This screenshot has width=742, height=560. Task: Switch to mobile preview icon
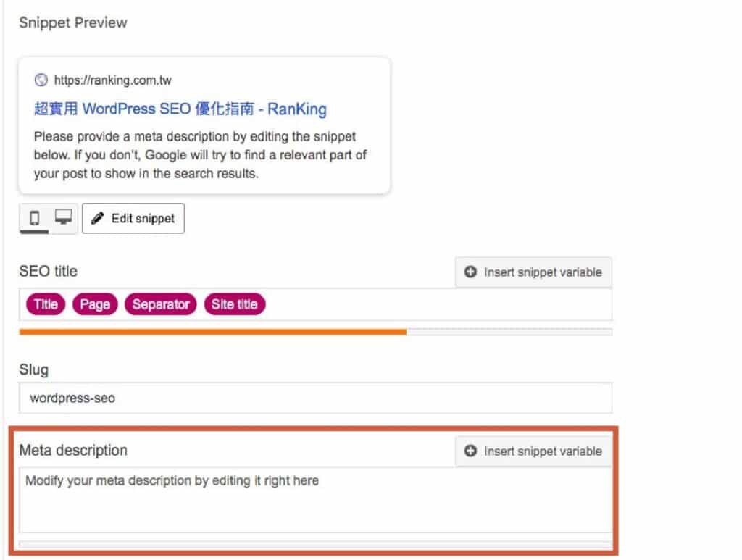(x=34, y=218)
